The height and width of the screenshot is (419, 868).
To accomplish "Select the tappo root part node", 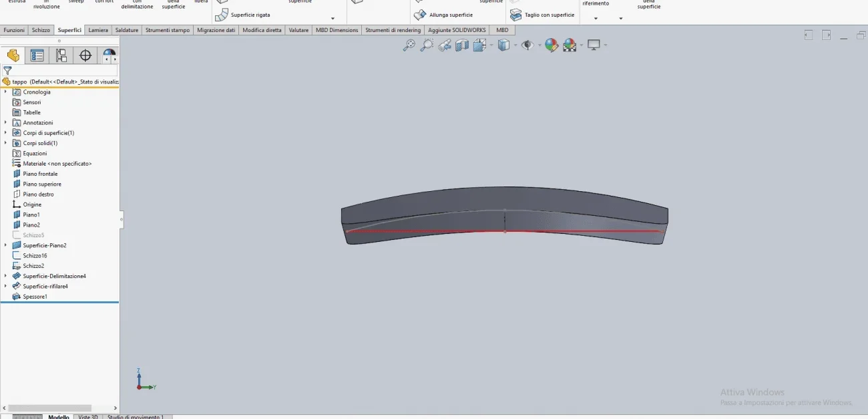I will click(60, 82).
